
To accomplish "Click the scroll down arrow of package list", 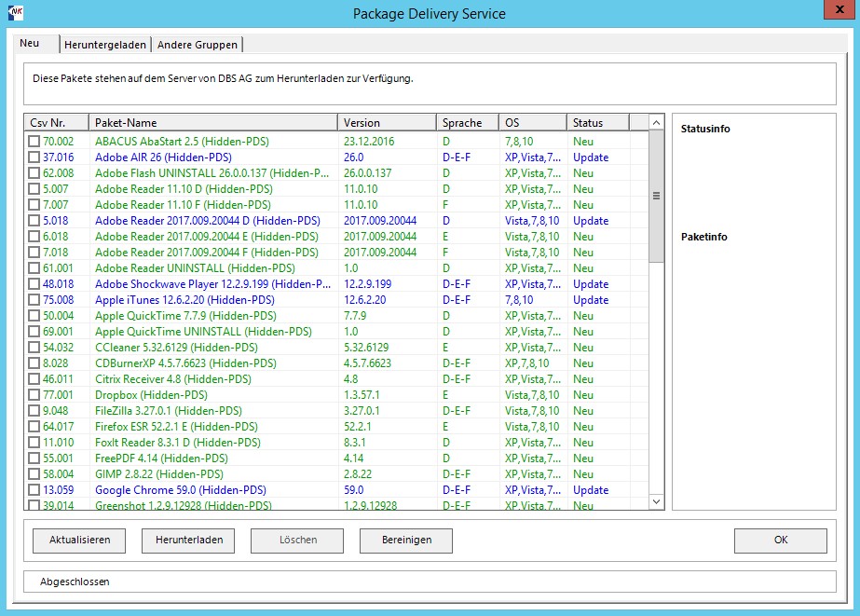I will click(656, 501).
